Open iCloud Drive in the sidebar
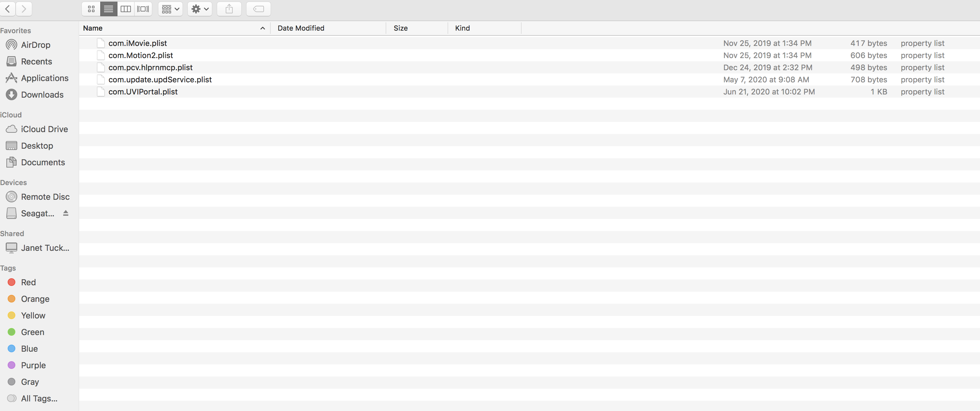 [44, 129]
